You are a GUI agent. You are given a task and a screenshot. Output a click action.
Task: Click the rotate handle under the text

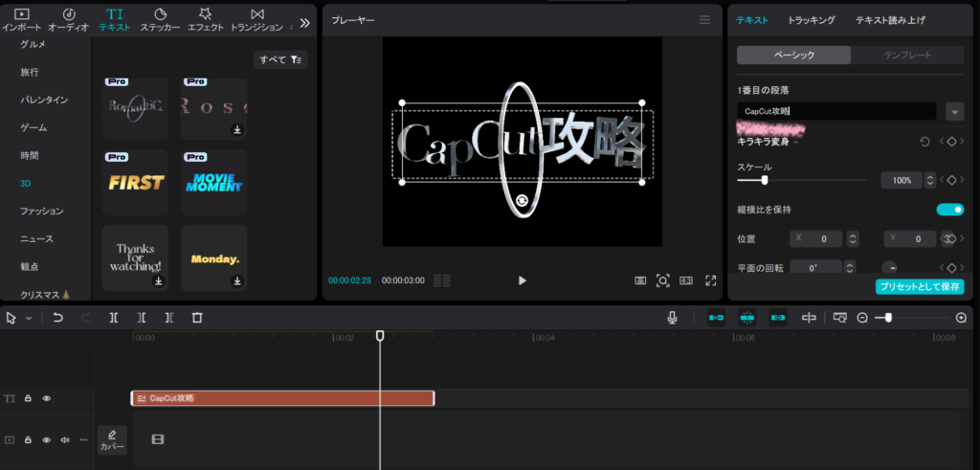pyautogui.click(x=523, y=199)
